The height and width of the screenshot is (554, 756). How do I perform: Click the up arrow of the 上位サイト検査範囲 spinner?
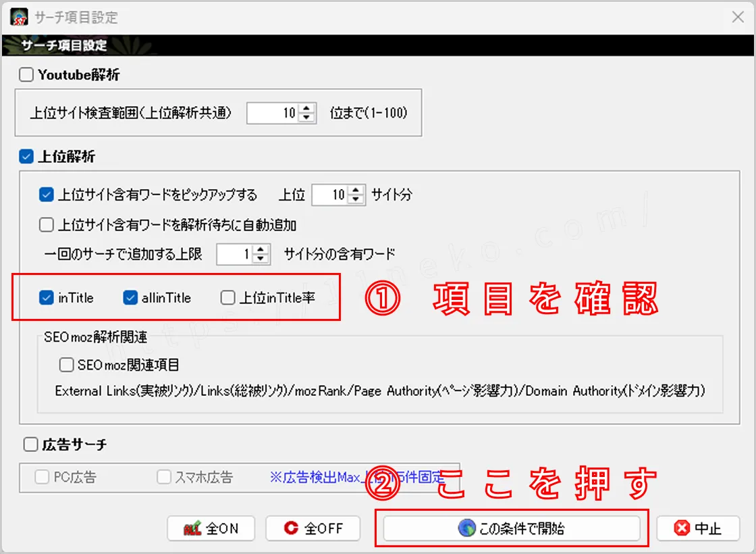pyautogui.click(x=306, y=109)
